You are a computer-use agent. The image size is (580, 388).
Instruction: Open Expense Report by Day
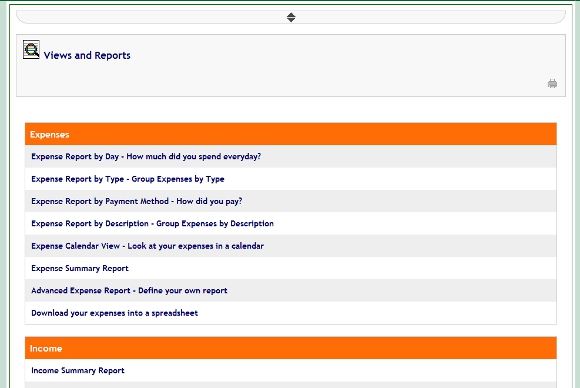click(146, 156)
